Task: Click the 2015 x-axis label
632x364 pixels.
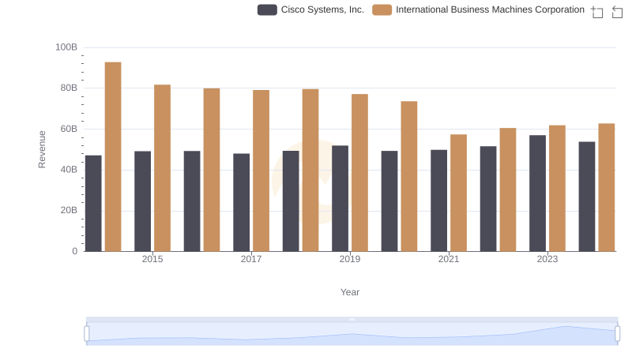Action: pos(152,259)
